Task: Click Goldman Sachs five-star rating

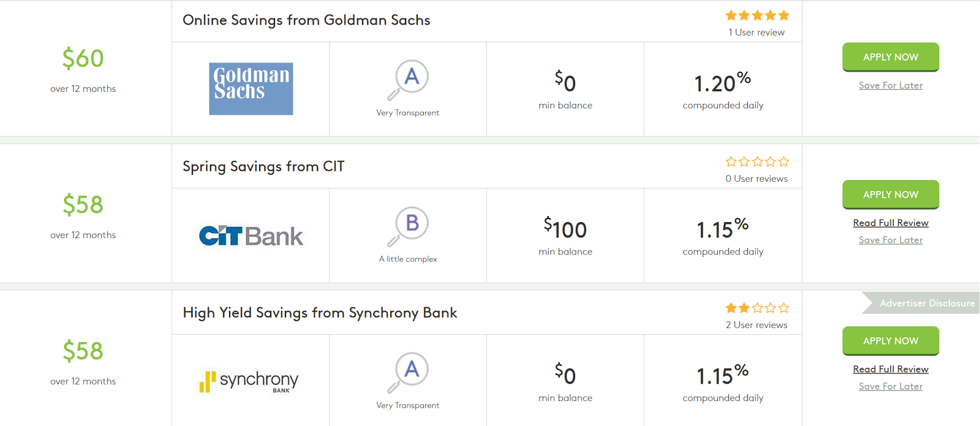Action: pyautogui.click(x=757, y=16)
